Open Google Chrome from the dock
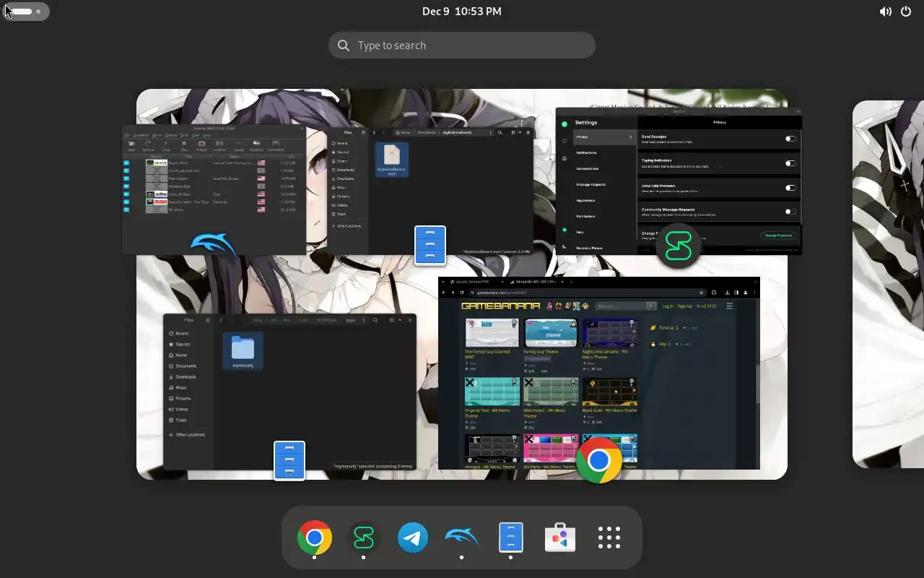Viewport: 924px width, 578px height. pyautogui.click(x=315, y=538)
